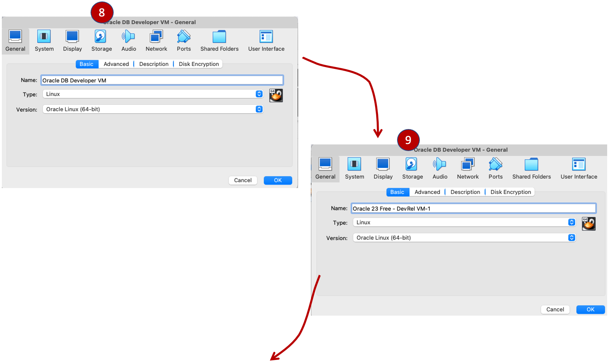
Task: Select User Interface settings in top dialog
Action: tap(266, 40)
